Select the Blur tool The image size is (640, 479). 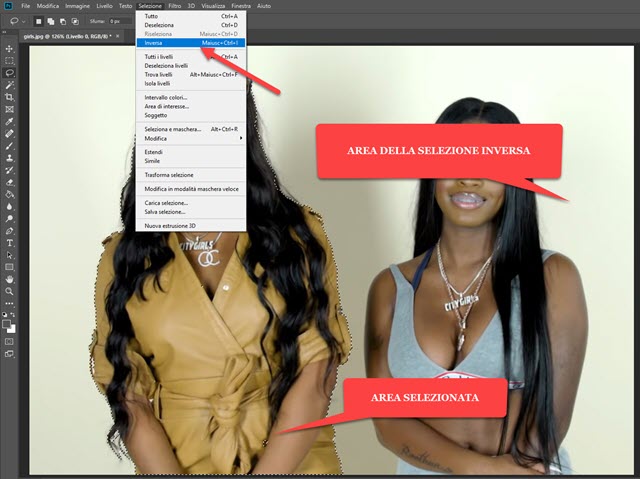tap(9, 206)
